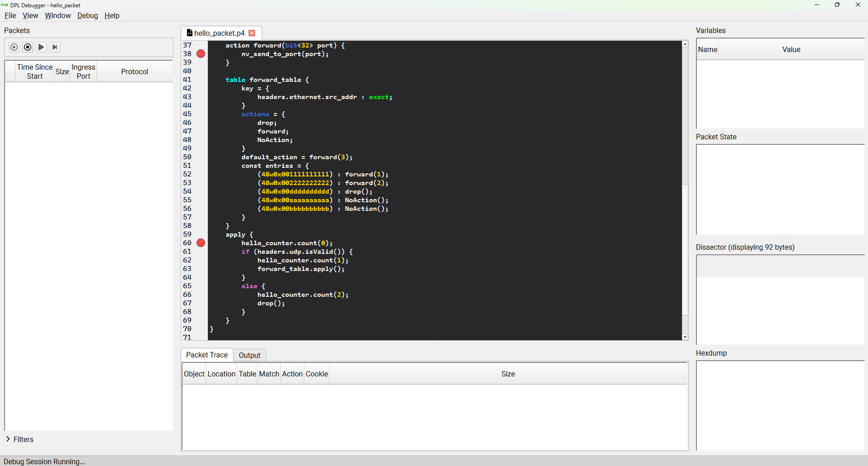Close the DPL Debugger window
Screen dimensions: 868x466
858,5
